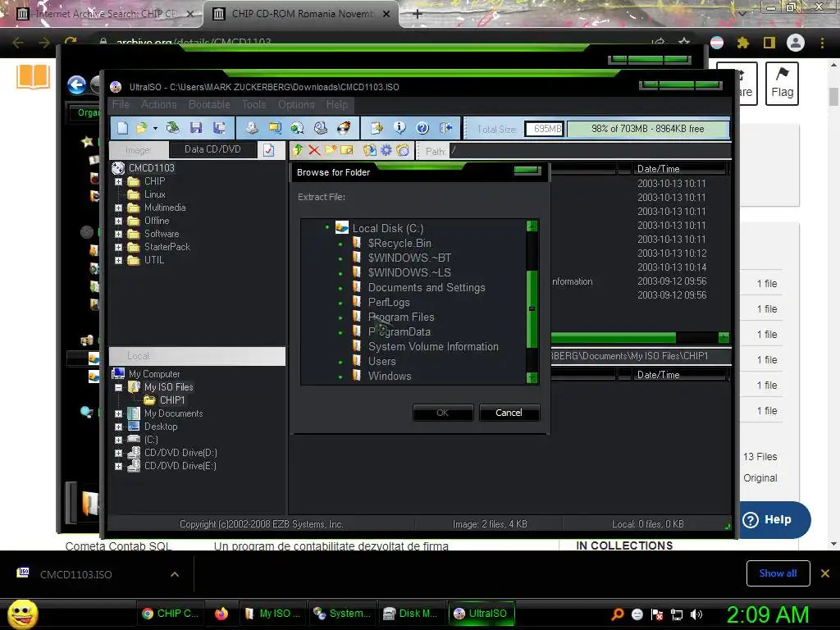Expand the CHIP folder in image tree

[x=118, y=181]
